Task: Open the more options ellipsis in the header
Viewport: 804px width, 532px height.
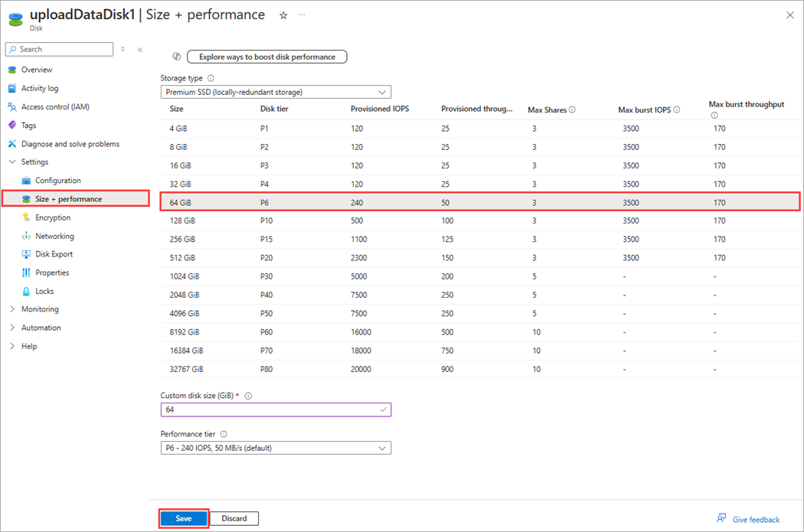Action: click(x=302, y=15)
